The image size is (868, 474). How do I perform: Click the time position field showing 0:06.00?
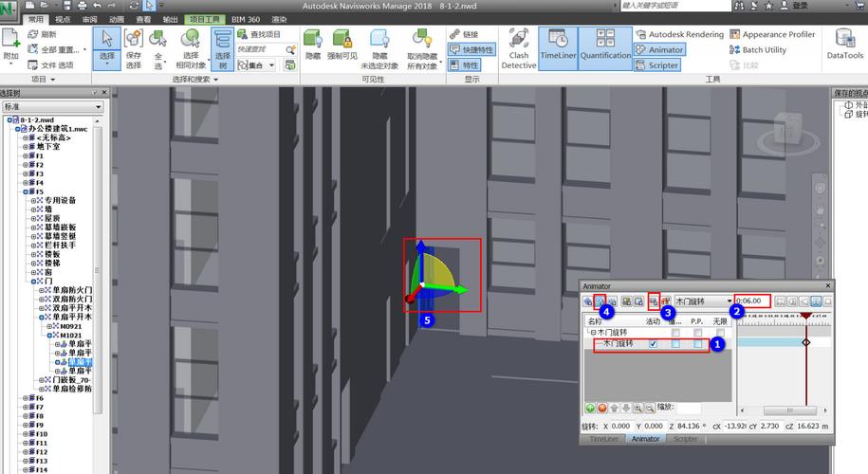click(751, 301)
